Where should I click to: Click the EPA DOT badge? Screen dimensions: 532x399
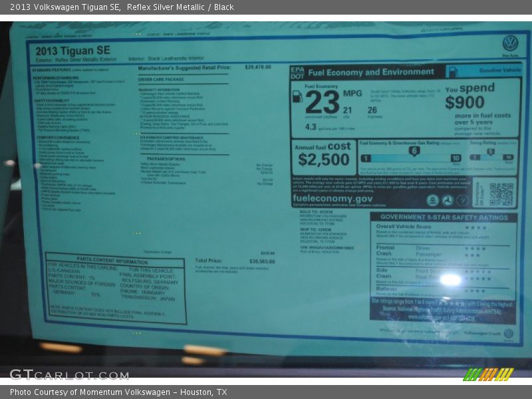297,72
